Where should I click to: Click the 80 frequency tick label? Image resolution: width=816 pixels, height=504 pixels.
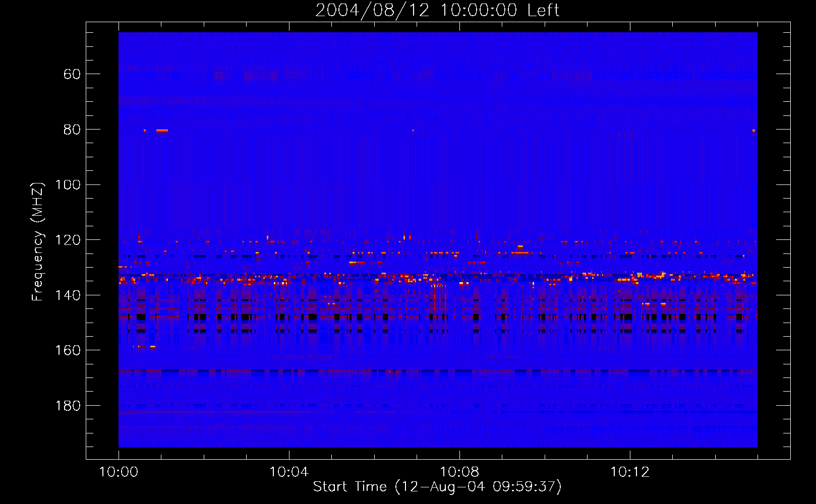(x=72, y=130)
